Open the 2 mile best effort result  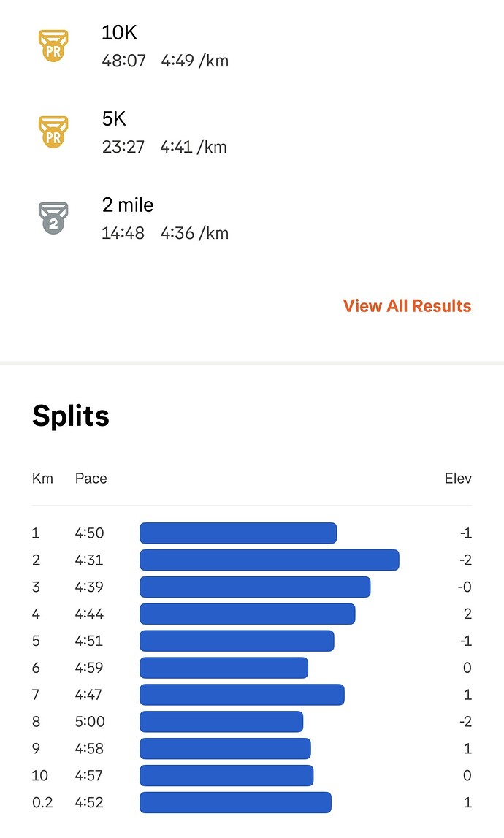(x=165, y=218)
